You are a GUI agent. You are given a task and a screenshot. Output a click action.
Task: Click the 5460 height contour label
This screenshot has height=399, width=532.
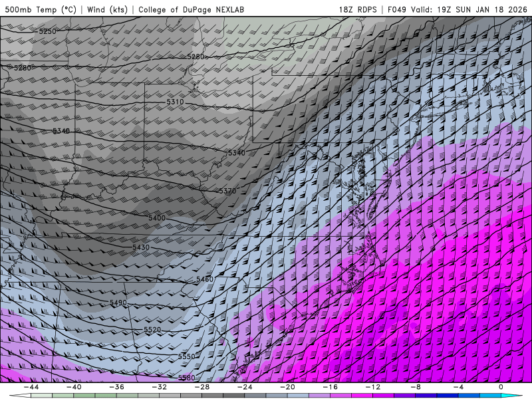205,279
